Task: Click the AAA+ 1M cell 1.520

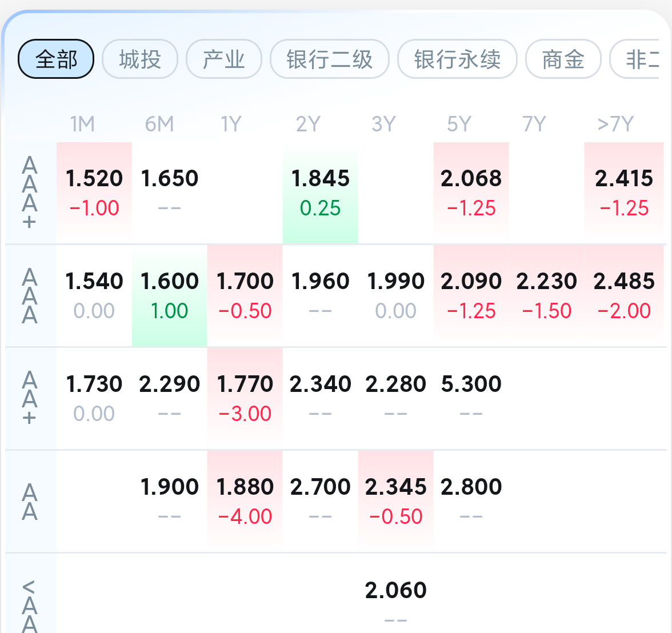Action: pos(94,192)
